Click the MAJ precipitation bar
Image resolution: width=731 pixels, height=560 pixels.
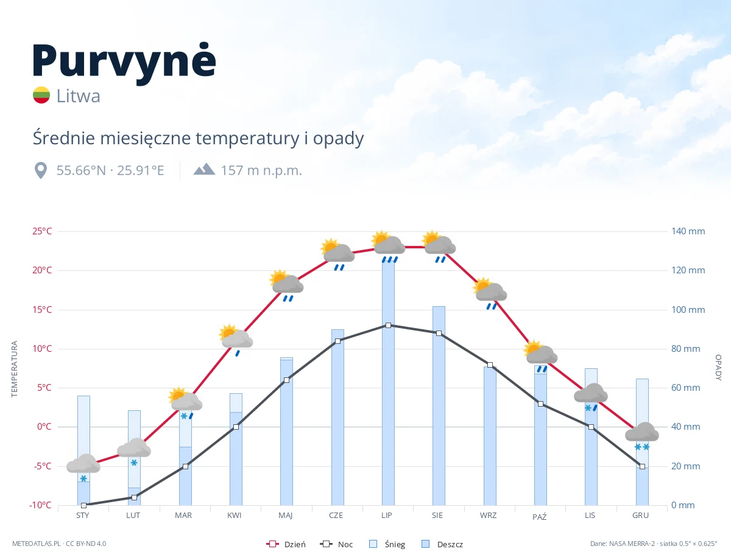(x=286, y=431)
